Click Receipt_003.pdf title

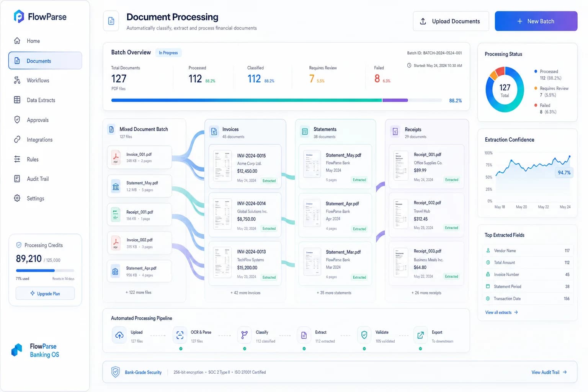(x=428, y=251)
